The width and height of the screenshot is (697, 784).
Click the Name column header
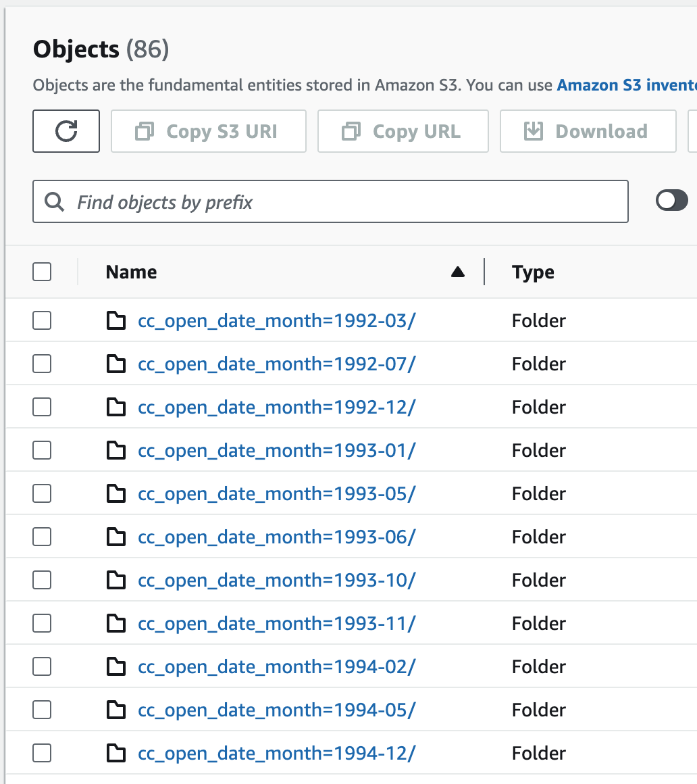coord(131,272)
